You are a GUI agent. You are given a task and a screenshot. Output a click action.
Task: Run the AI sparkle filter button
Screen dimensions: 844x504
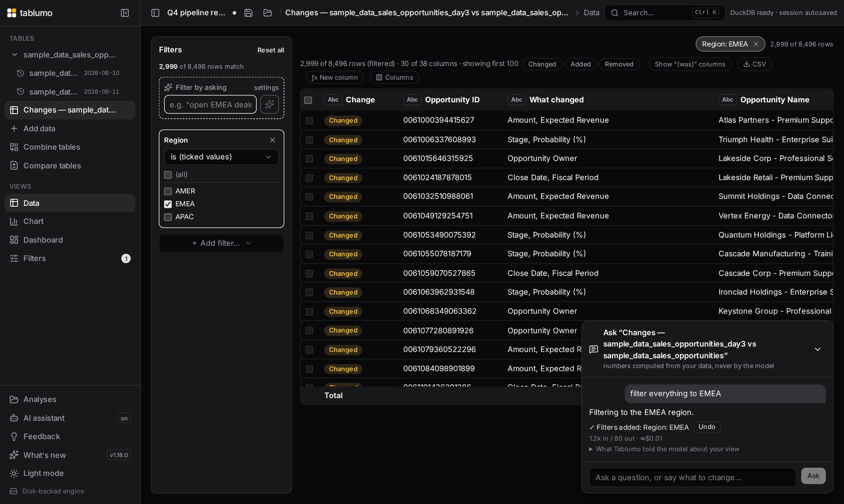(x=270, y=104)
